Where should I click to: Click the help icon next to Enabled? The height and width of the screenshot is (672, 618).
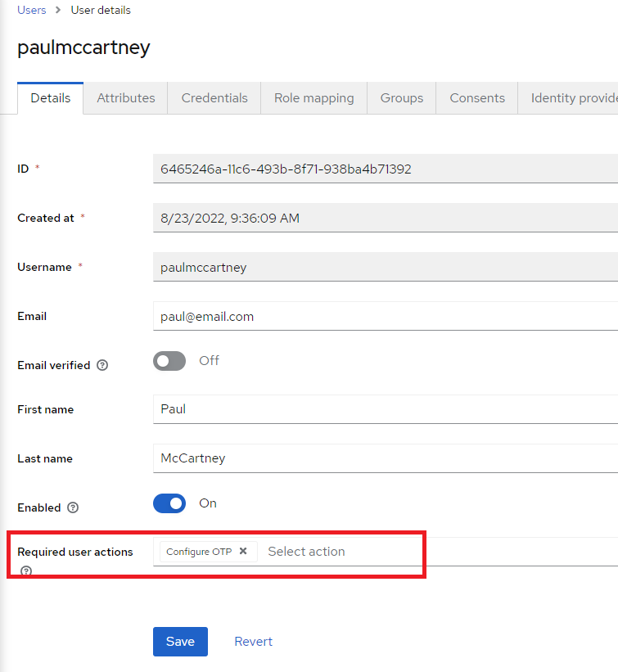[x=74, y=507]
